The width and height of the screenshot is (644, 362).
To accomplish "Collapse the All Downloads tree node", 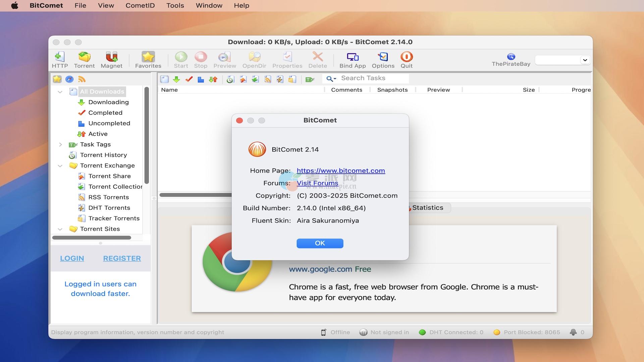I will [x=60, y=92].
